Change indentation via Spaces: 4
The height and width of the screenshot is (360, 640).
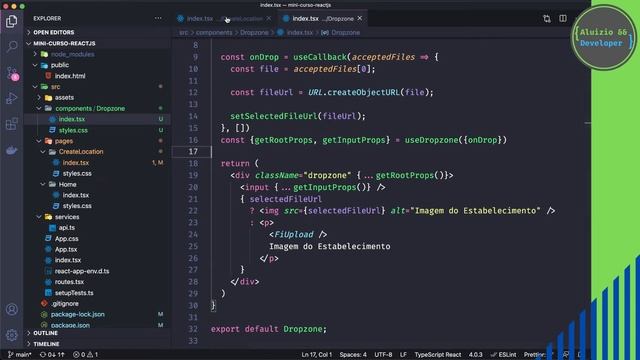353,355
